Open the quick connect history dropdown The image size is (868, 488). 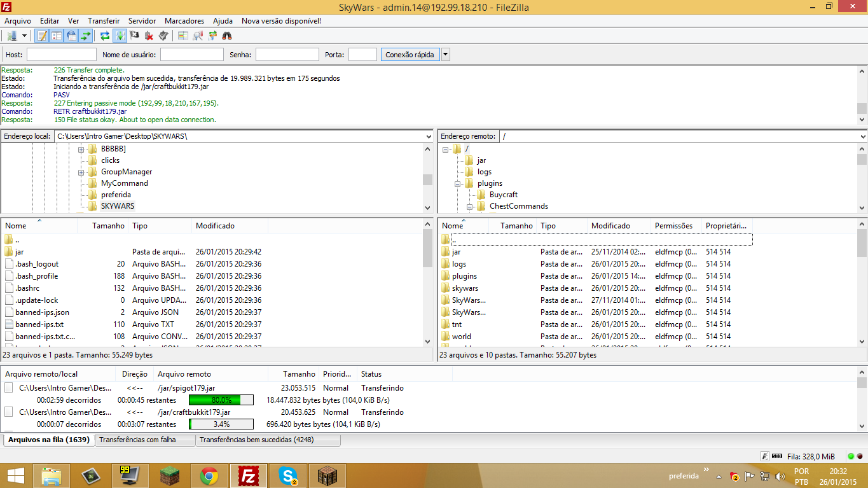[445, 55]
